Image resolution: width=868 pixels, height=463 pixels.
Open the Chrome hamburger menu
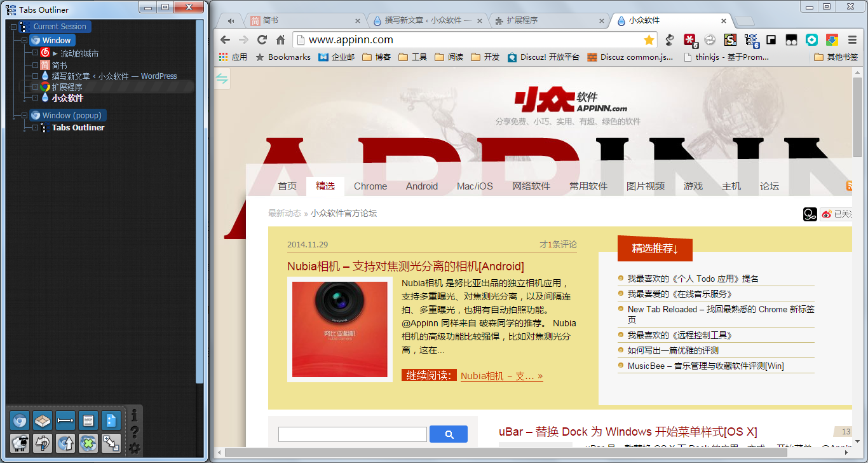pos(852,39)
